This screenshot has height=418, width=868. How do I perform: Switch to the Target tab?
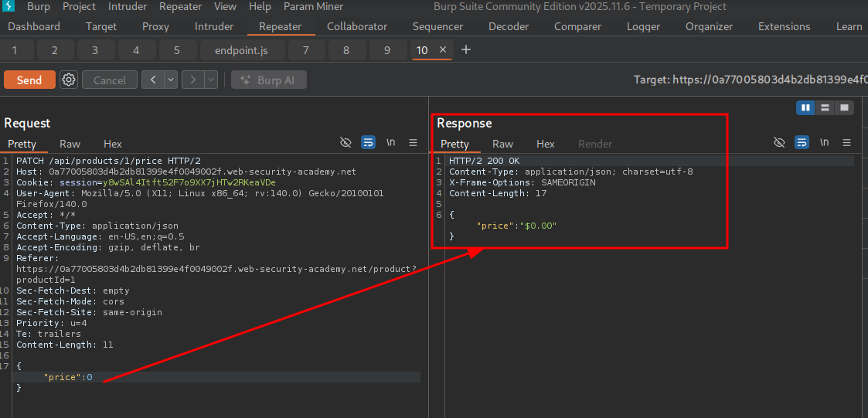(x=101, y=26)
